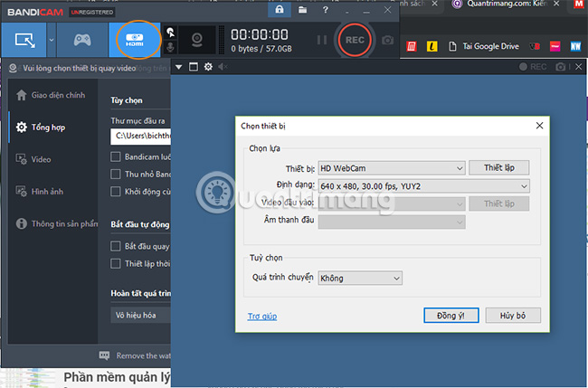Toggle the Thu nhỏ Bandicam checkbox
Screen dimensions: 588x388
click(x=116, y=174)
